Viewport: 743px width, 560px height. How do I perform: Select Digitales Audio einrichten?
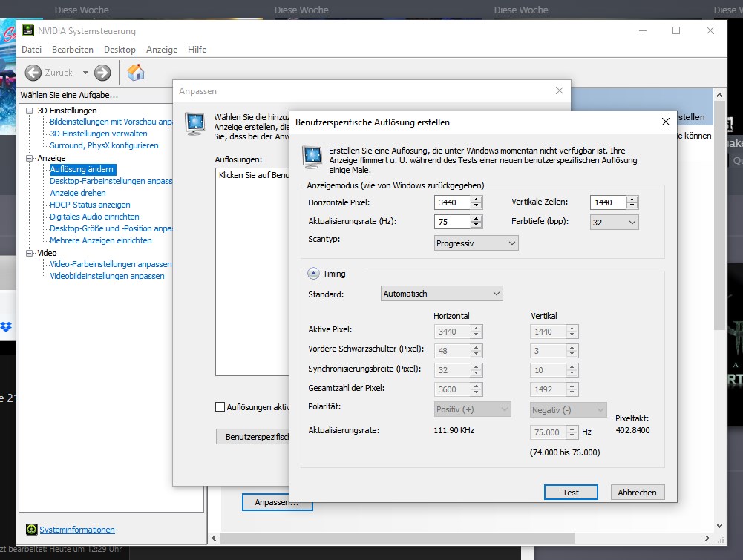pos(94,217)
